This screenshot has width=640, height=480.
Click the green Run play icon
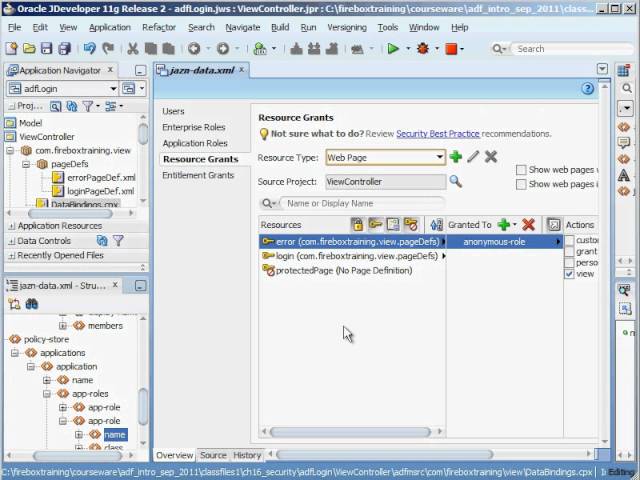click(393, 49)
